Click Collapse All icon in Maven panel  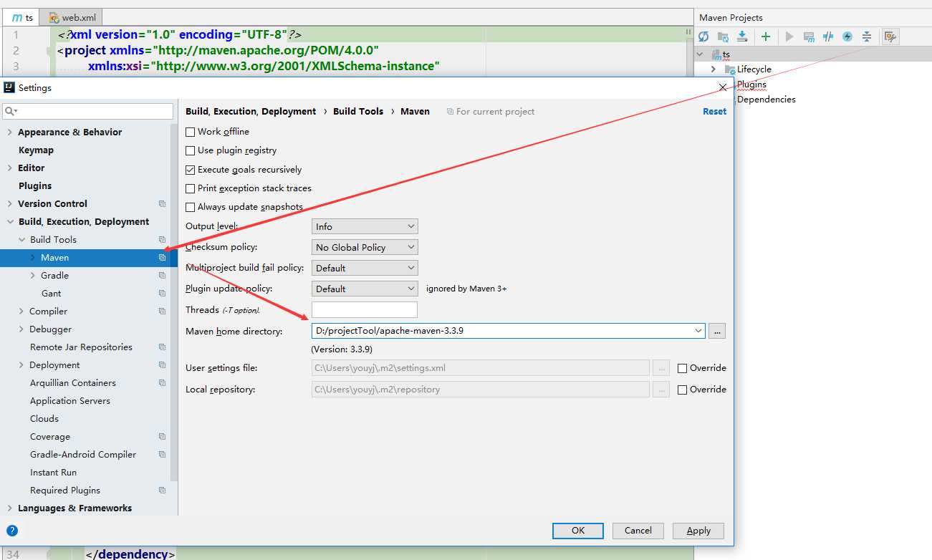coord(867,37)
